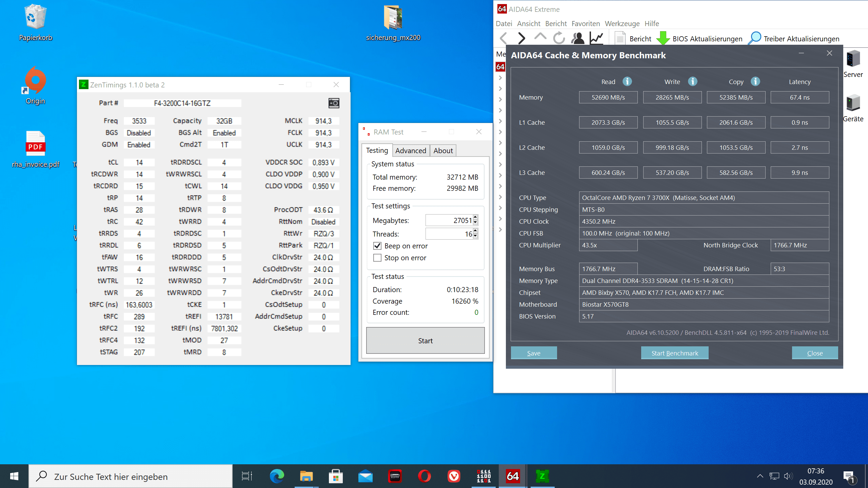Click the Megabytes input field

tap(449, 220)
